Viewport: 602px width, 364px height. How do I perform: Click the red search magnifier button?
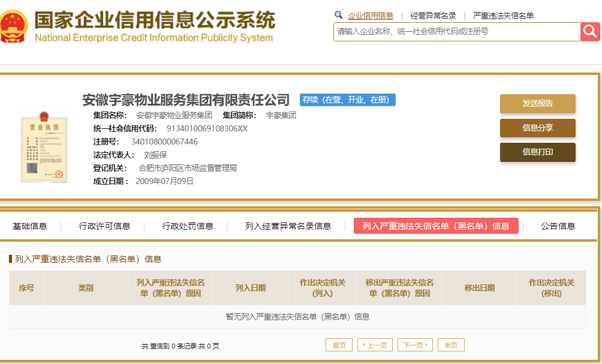tap(590, 32)
